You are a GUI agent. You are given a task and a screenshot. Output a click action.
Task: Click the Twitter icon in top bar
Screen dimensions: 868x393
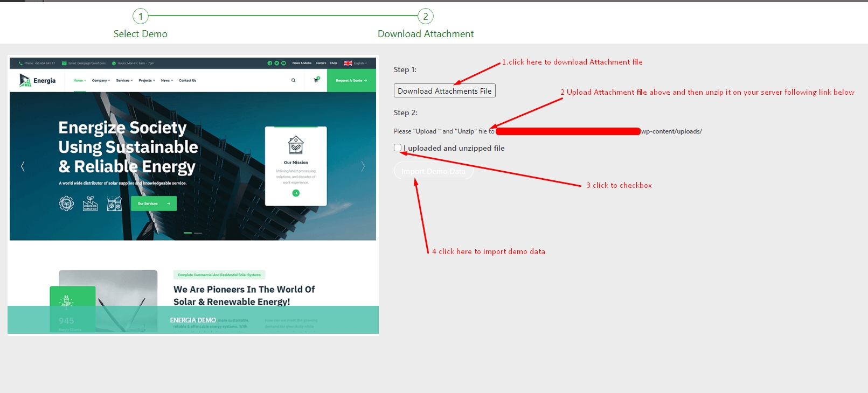point(276,63)
